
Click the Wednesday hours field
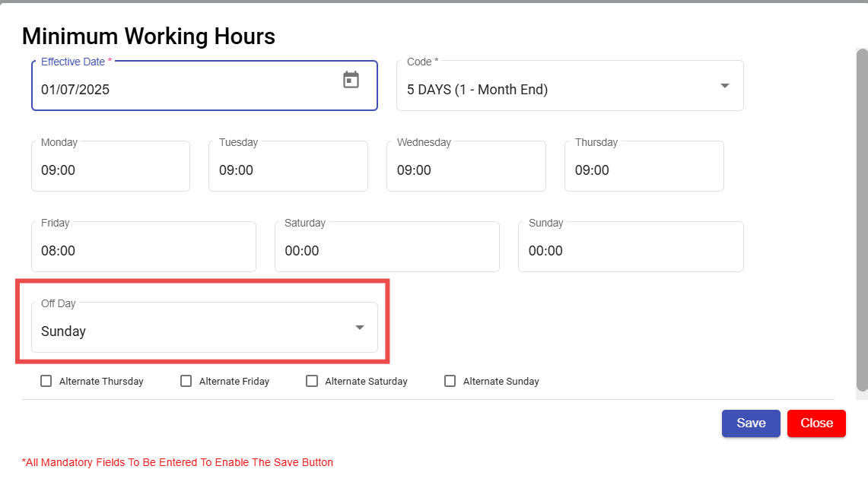[466, 170]
